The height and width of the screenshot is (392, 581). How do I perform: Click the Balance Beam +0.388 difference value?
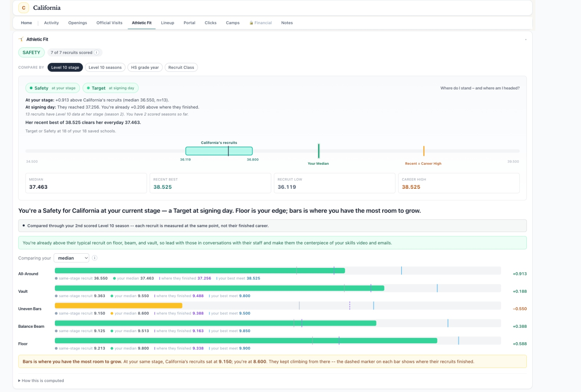pos(520,326)
